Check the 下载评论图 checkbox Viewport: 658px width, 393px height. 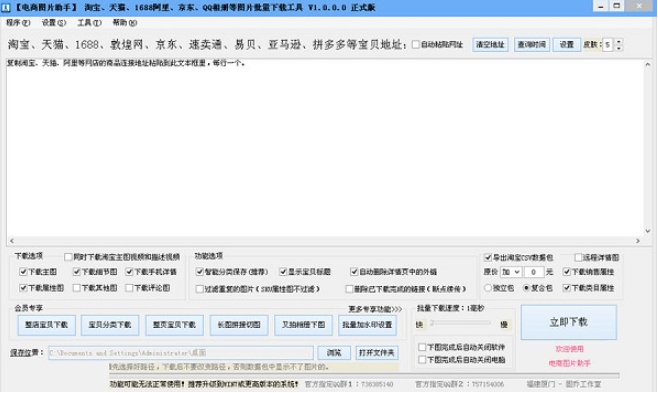click(x=129, y=288)
